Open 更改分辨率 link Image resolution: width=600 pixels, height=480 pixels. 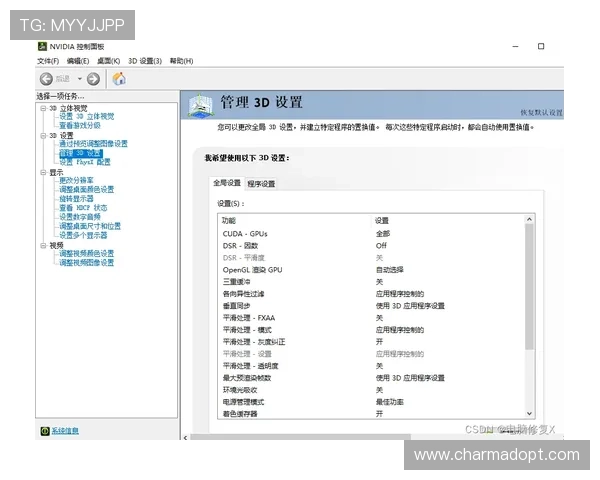pos(76,180)
